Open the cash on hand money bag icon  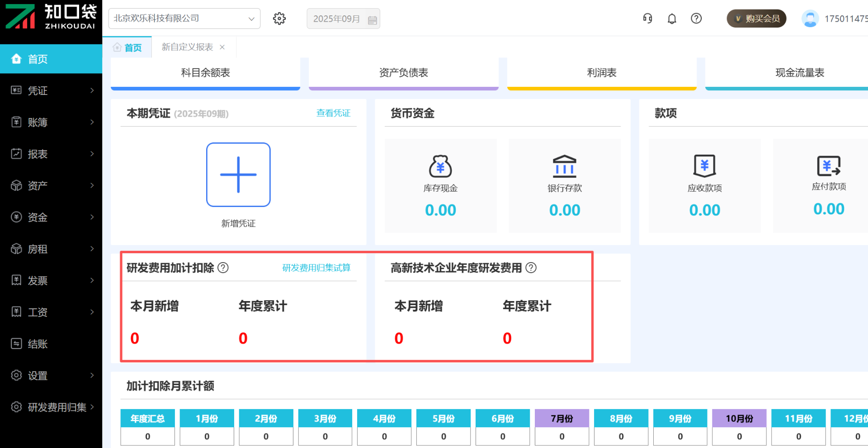440,166
